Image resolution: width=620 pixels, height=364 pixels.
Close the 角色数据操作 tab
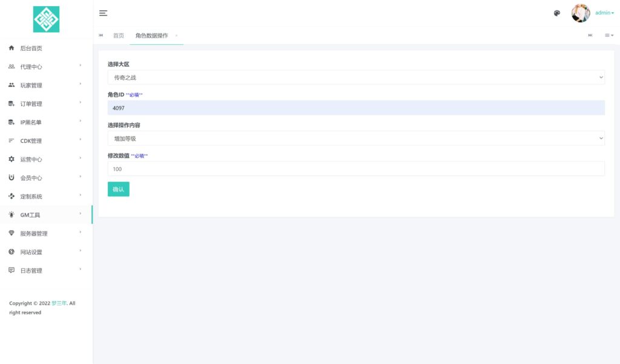(x=176, y=36)
